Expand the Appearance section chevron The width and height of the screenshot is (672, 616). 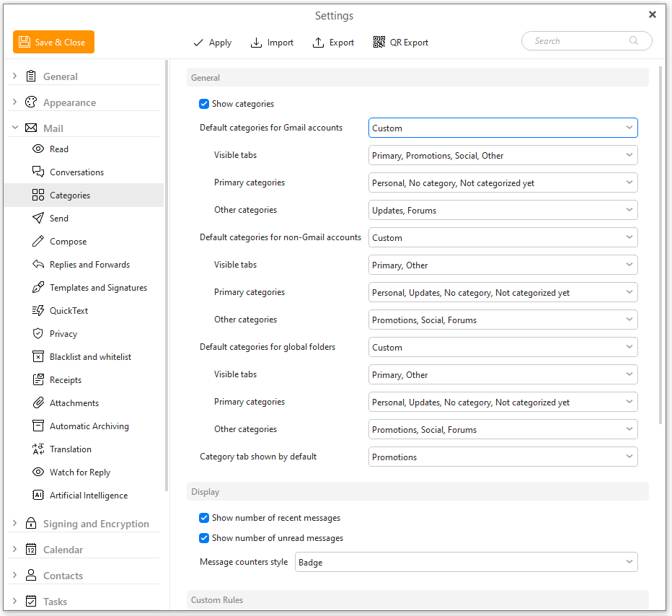tap(15, 102)
